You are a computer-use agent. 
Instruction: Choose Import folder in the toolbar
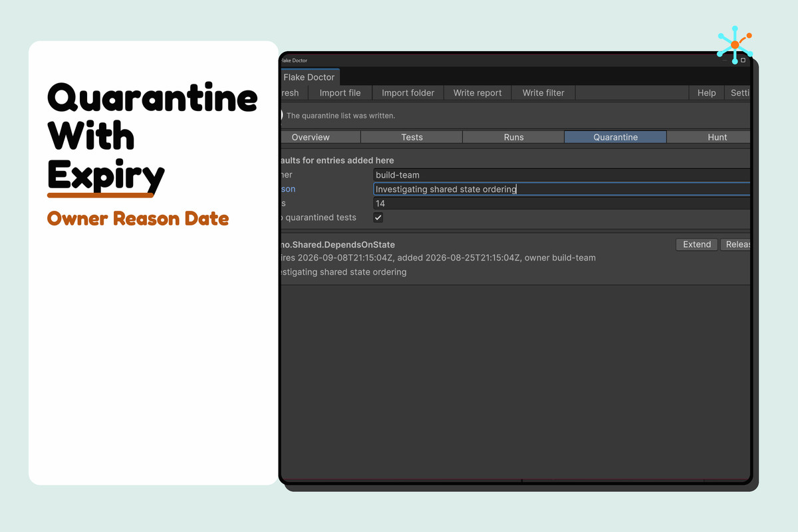click(408, 93)
